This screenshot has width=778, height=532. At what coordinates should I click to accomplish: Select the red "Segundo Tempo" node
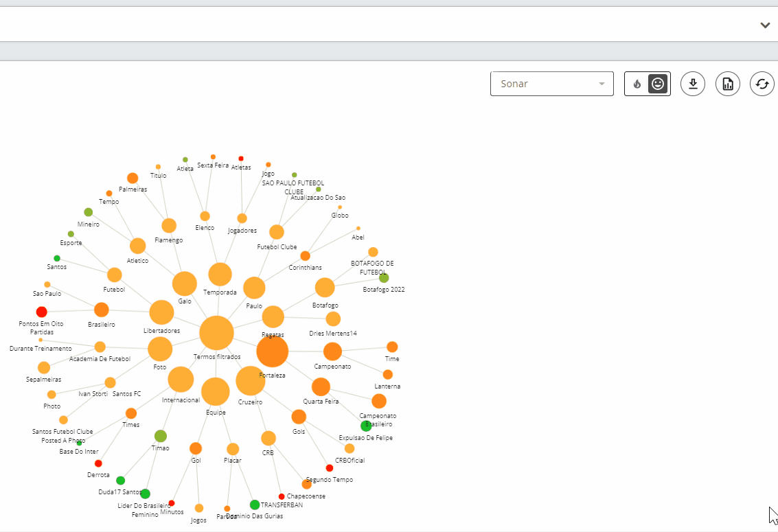pos(330,468)
